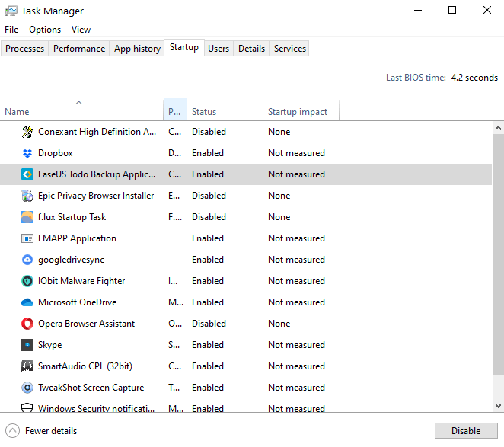Open the View menu
The width and height of the screenshot is (504, 447).
pos(81,30)
